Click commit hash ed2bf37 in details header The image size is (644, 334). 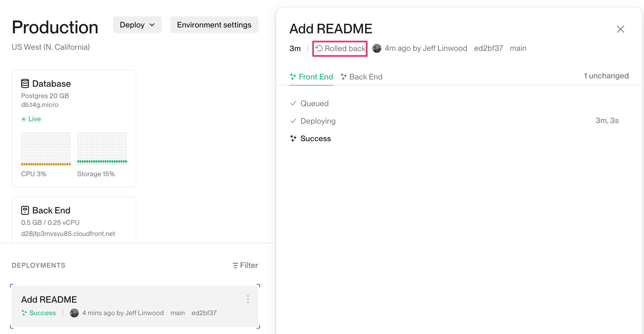488,48
